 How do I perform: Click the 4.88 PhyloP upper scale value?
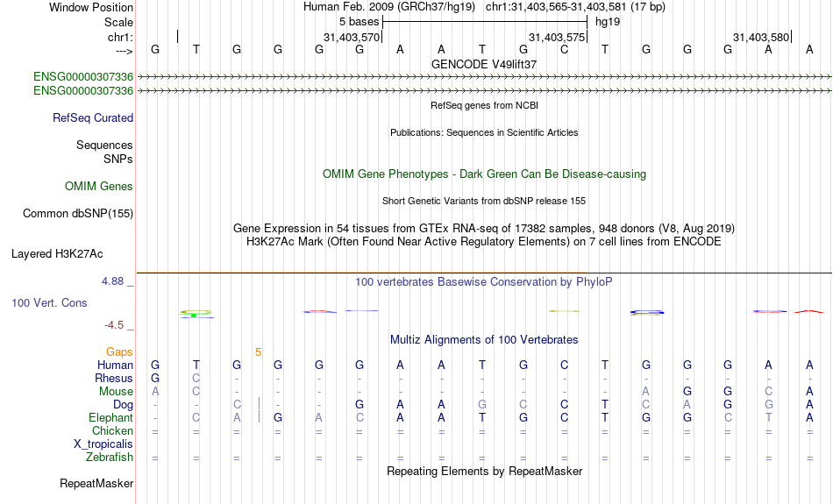[112, 281]
